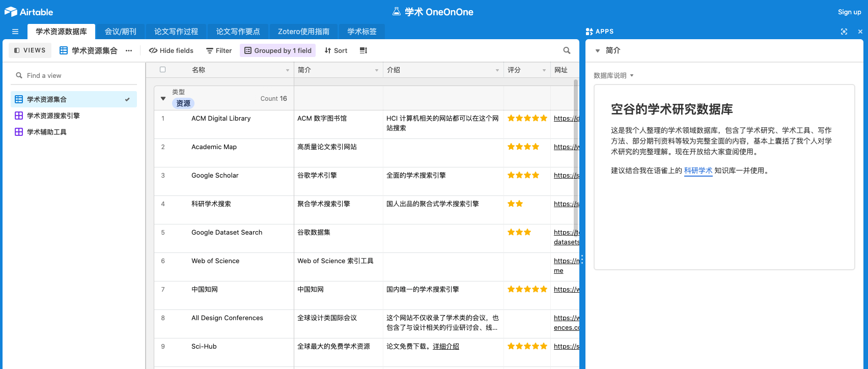Image resolution: width=868 pixels, height=369 pixels.
Task: Switch to 会议/期刊 tab
Action: (121, 32)
